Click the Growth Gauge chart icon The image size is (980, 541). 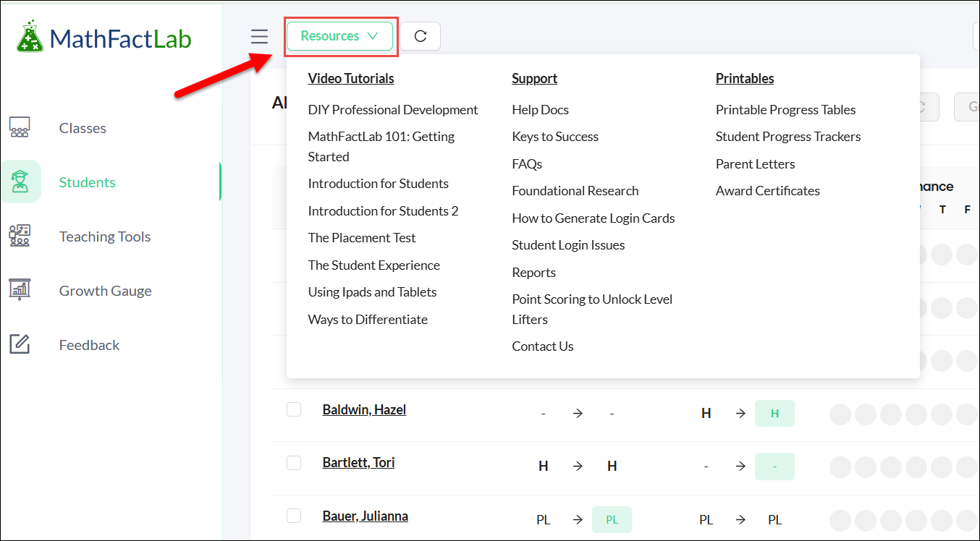tap(20, 291)
